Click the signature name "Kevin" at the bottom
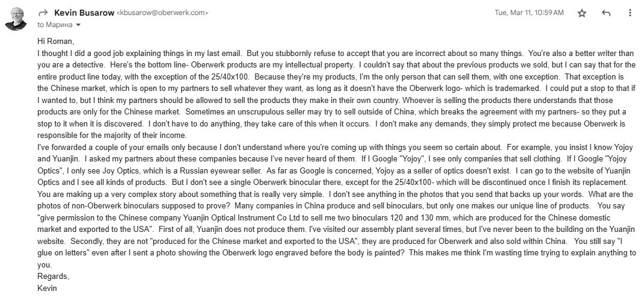This screenshot has width=644, height=306. (x=47, y=289)
